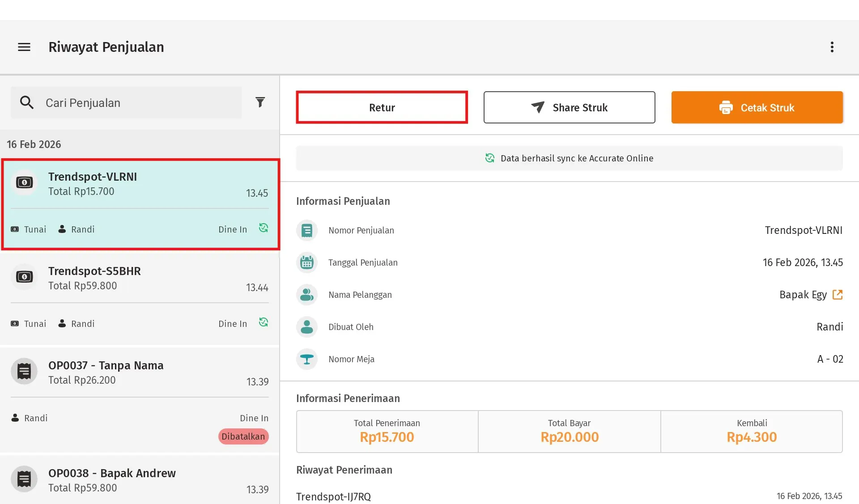Click Share Struk button
This screenshot has width=859, height=504.
click(x=569, y=107)
